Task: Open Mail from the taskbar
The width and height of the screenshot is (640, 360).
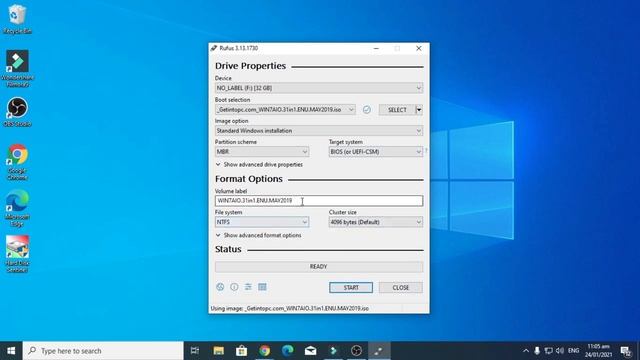Action: pos(310,351)
